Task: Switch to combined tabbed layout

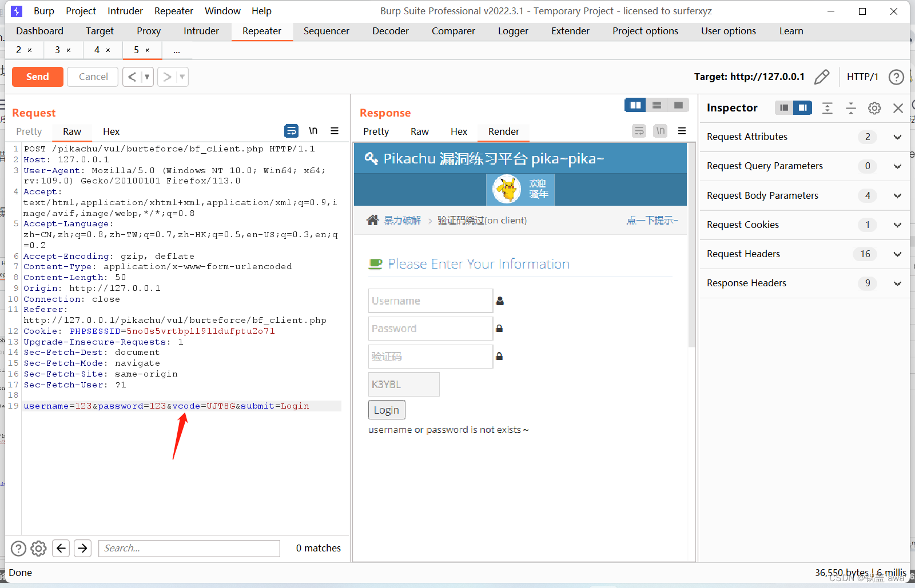Action: click(678, 105)
